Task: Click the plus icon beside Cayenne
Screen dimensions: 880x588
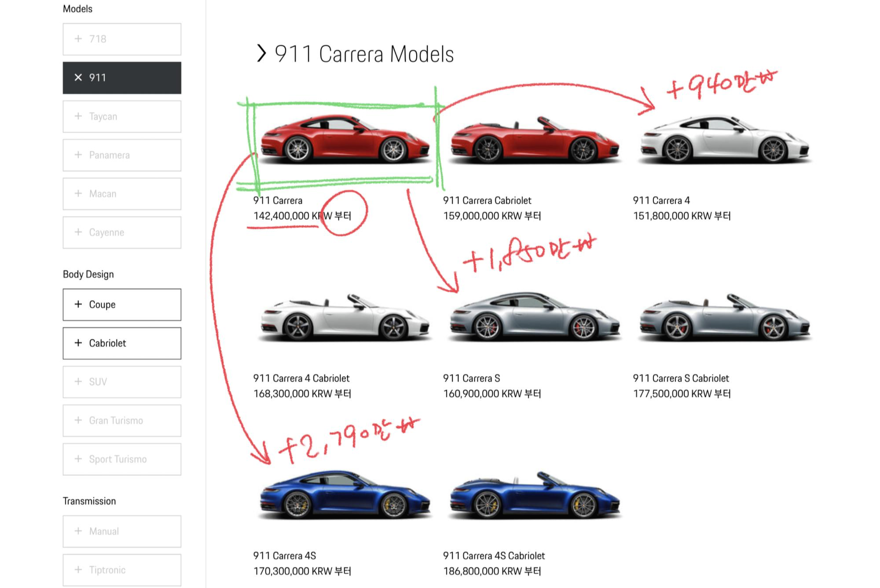Action: coord(78,232)
